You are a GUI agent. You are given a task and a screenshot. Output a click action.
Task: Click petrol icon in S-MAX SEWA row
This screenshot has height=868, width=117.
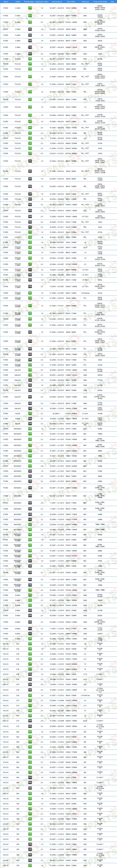coord(30,600)
